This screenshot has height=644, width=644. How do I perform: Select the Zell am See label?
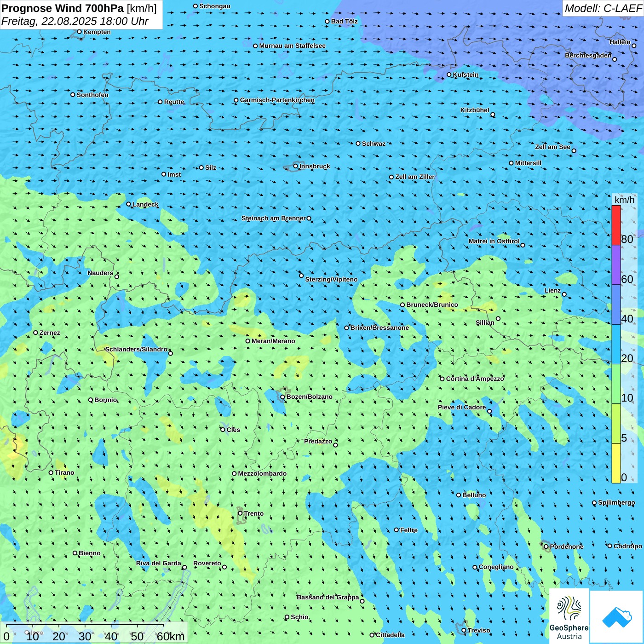[x=552, y=147]
